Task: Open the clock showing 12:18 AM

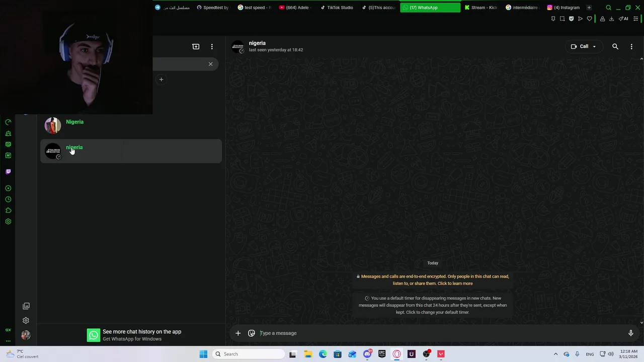Action: pyautogui.click(x=629, y=354)
